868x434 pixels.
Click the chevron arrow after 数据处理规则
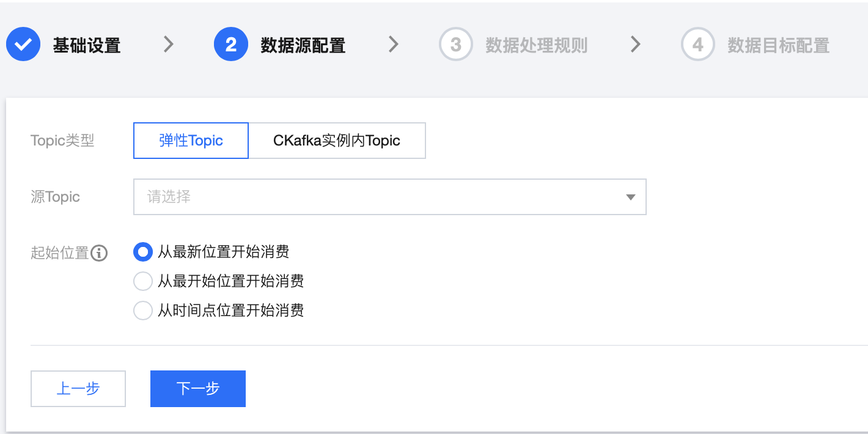point(636,44)
